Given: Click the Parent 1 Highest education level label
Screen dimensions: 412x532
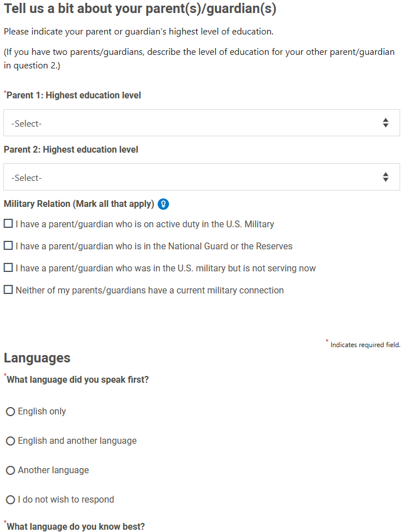Looking at the screenshot, I should (x=73, y=96).
